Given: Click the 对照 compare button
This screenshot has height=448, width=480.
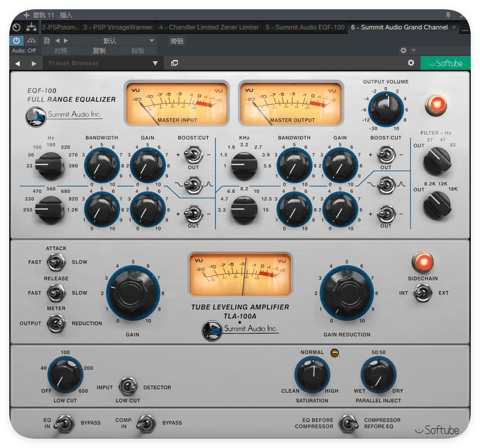Looking at the screenshot, I should click(x=61, y=51).
